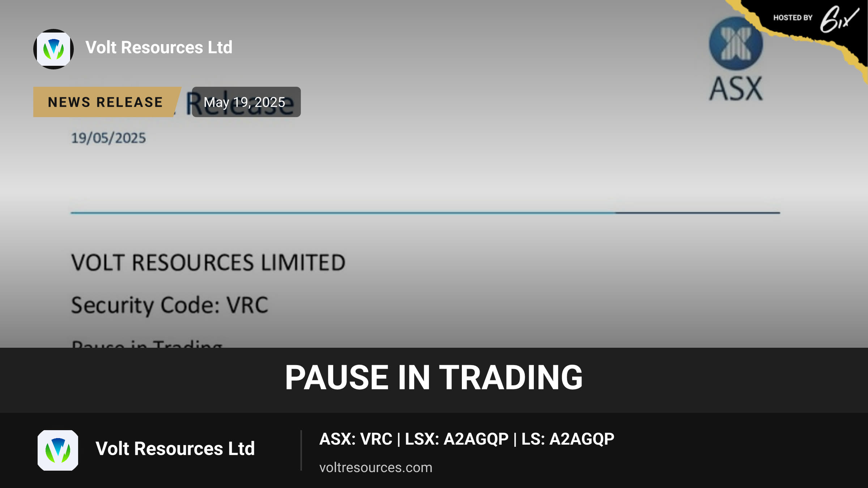Image resolution: width=868 pixels, height=488 pixels.
Task: Click the round Volt logo at top left
Action: tap(54, 49)
